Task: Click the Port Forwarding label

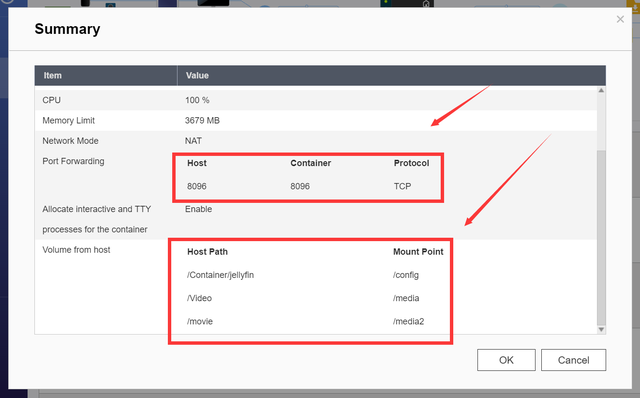Action: (73, 161)
